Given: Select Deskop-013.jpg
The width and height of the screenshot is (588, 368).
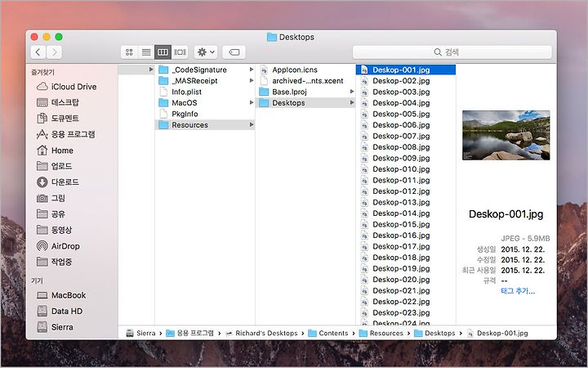Looking at the screenshot, I should pos(406,202).
